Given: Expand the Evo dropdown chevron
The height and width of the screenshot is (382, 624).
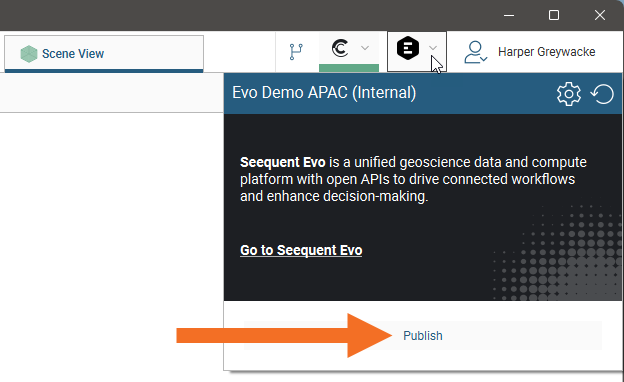Looking at the screenshot, I should coord(433,48).
